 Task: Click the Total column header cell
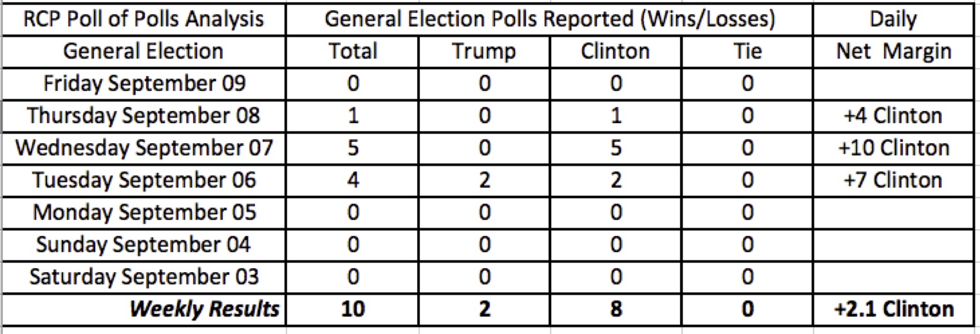click(353, 52)
